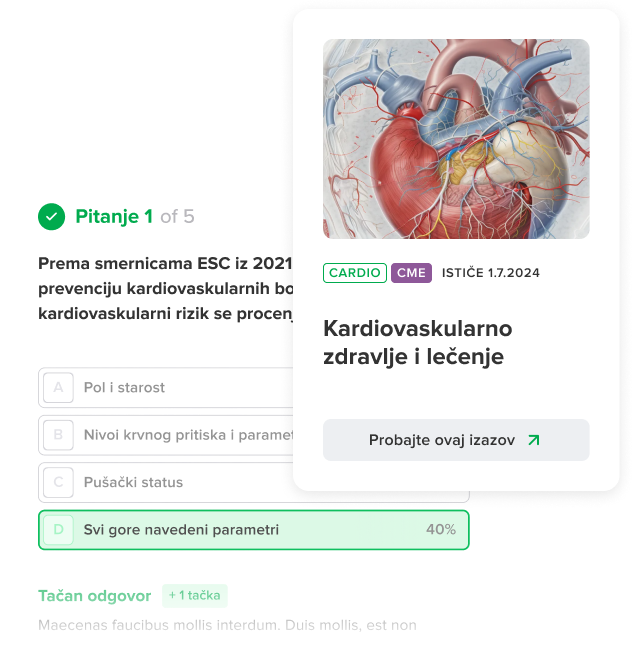The width and height of the screenshot is (633, 649).
Task: Open the heart anatomy illustration thumbnail
Action: 456,139
